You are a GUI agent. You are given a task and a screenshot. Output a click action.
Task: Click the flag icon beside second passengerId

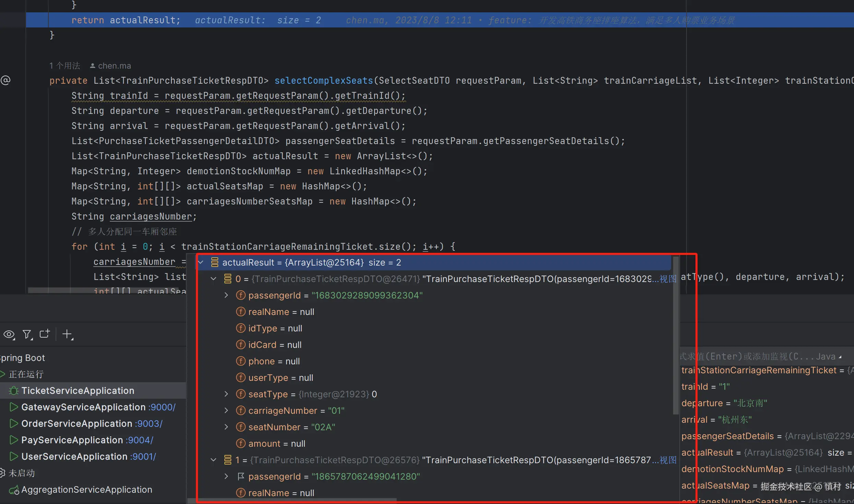coord(241,477)
